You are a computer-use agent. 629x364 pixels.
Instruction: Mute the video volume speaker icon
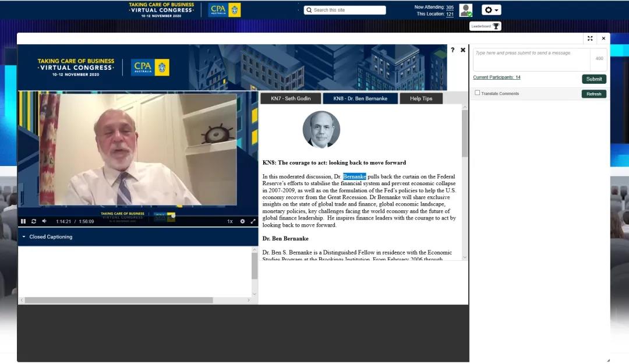[x=44, y=221]
